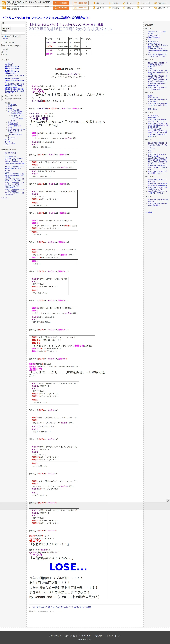The image size is (170, 644).
Task: Click the atwiki logo icon in the topmost header
Action: pyautogui.click(x=3, y=3)
